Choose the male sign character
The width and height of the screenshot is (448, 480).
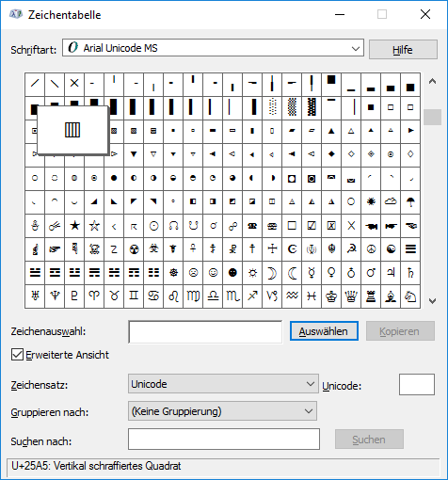[x=371, y=273]
